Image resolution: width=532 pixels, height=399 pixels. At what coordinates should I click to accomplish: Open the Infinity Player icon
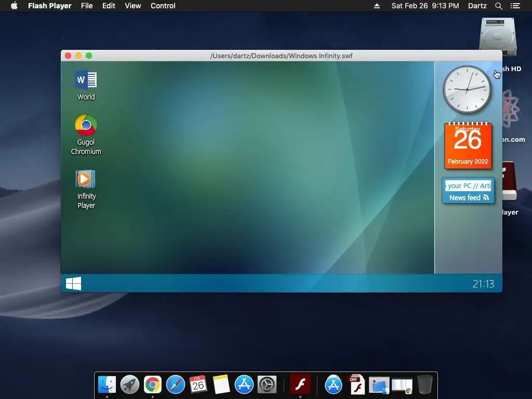click(86, 179)
